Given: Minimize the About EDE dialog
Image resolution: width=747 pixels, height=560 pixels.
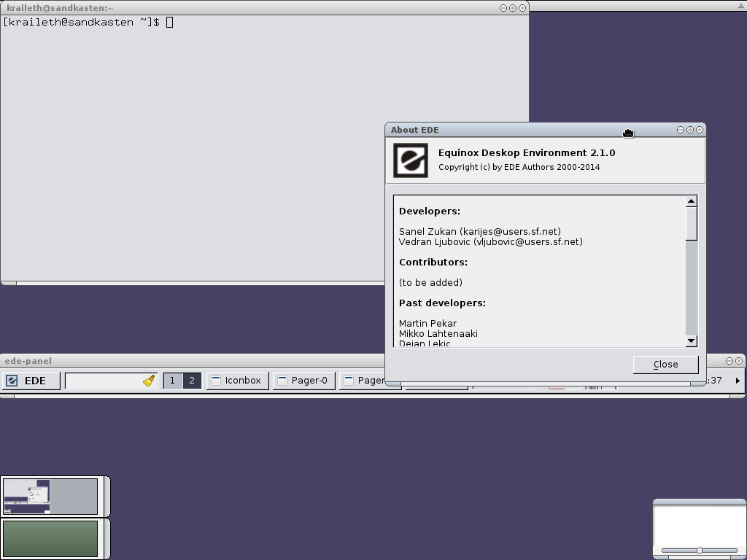Looking at the screenshot, I should pyautogui.click(x=681, y=130).
